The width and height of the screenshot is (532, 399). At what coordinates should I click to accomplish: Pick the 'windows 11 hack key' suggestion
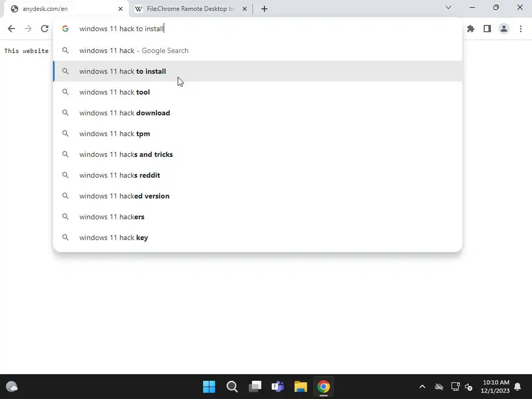coord(258,237)
